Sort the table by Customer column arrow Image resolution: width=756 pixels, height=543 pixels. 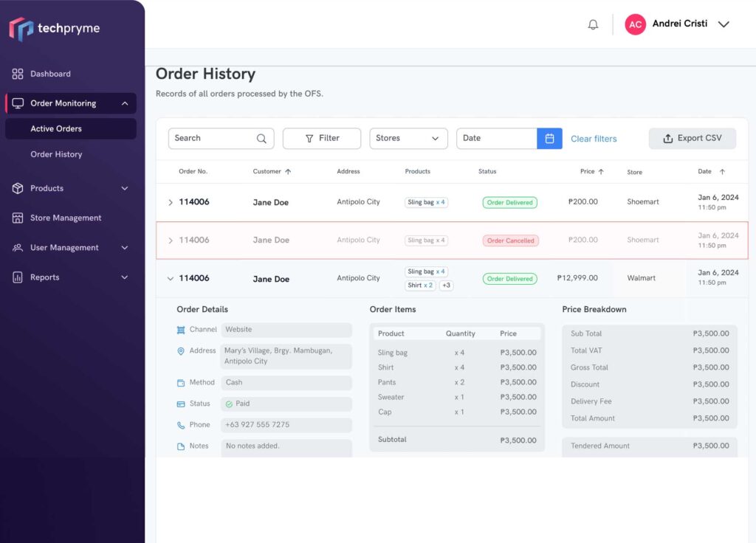288,172
